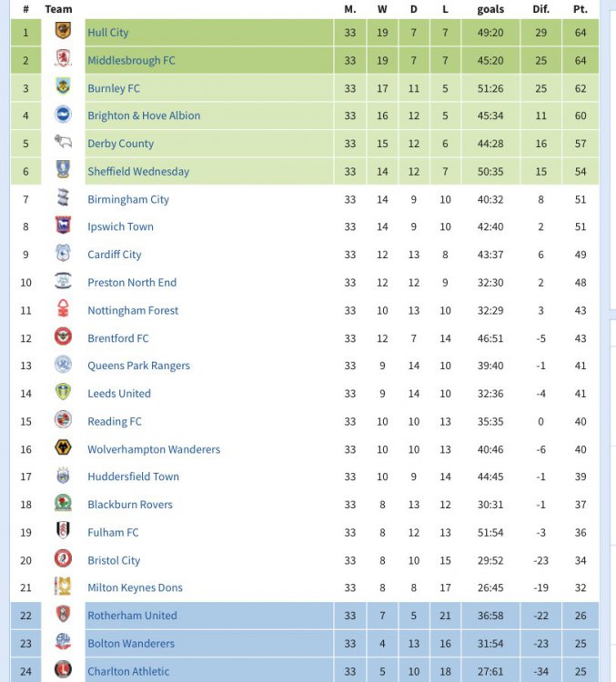Open the Brighton & Hove Albion link
616x682 pixels.
tap(144, 115)
